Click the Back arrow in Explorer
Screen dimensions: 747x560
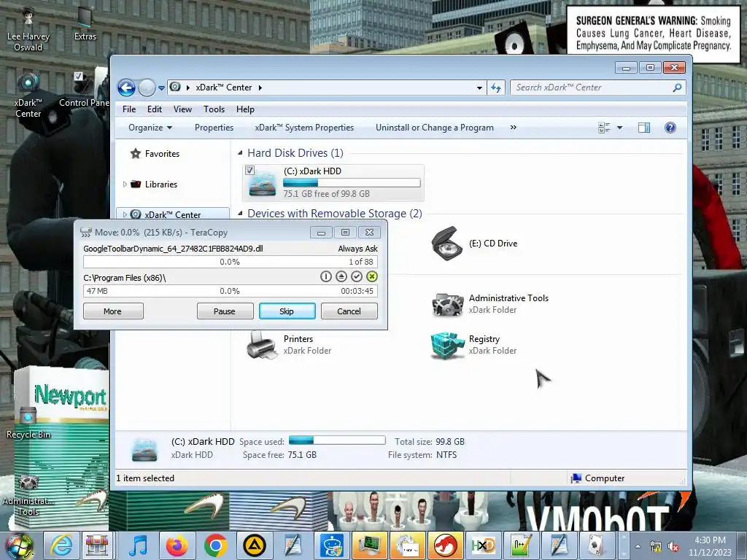coord(127,87)
